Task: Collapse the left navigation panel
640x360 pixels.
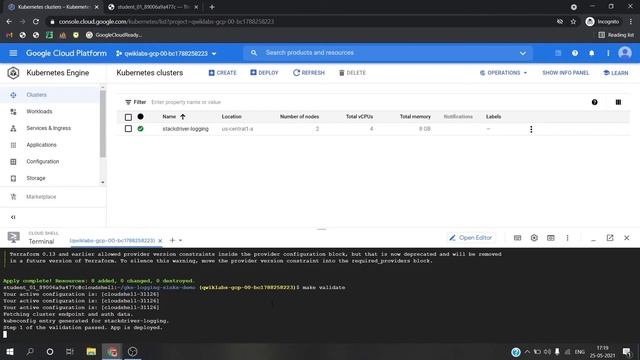Action: pyautogui.click(x=13, y=217)
